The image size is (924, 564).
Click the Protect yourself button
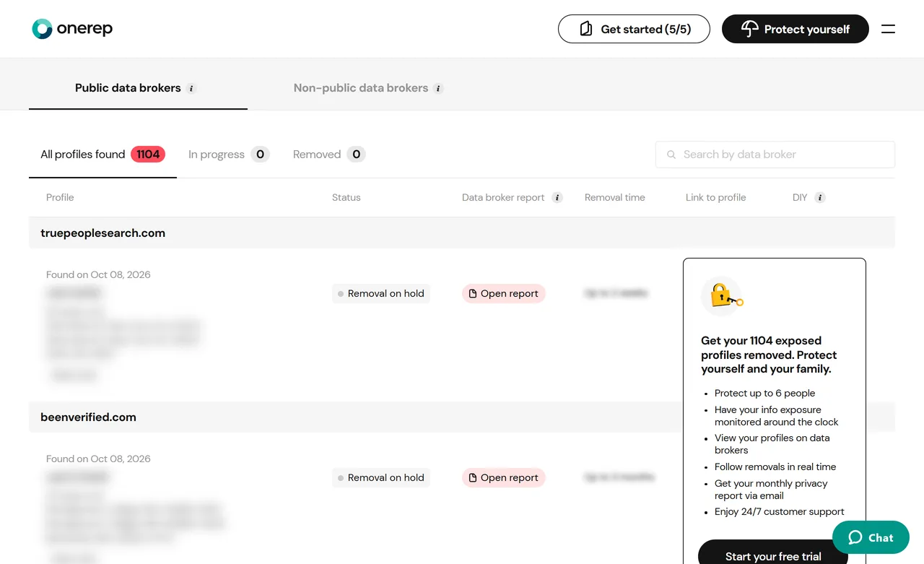pos(796,29)
